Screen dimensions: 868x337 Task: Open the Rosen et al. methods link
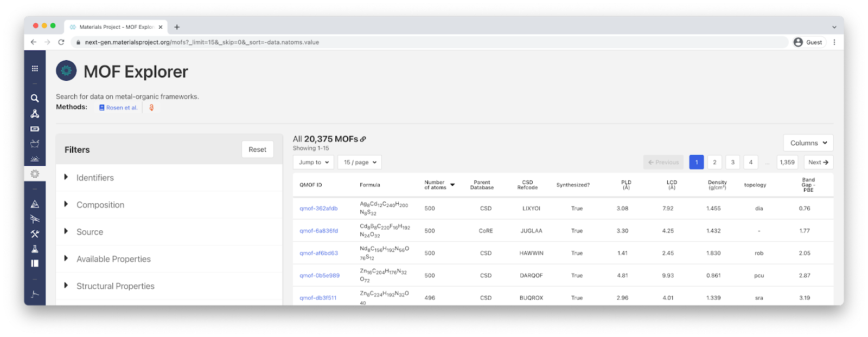[x=119, y=108]
